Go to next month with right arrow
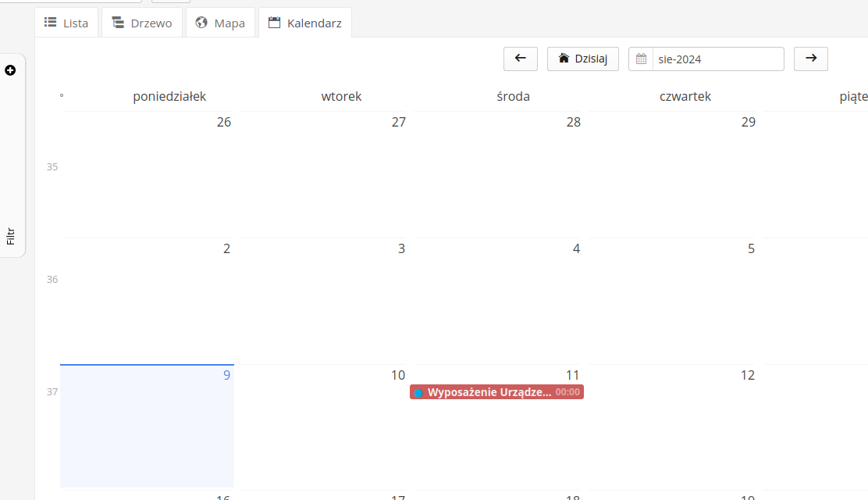 coord(811,59)
